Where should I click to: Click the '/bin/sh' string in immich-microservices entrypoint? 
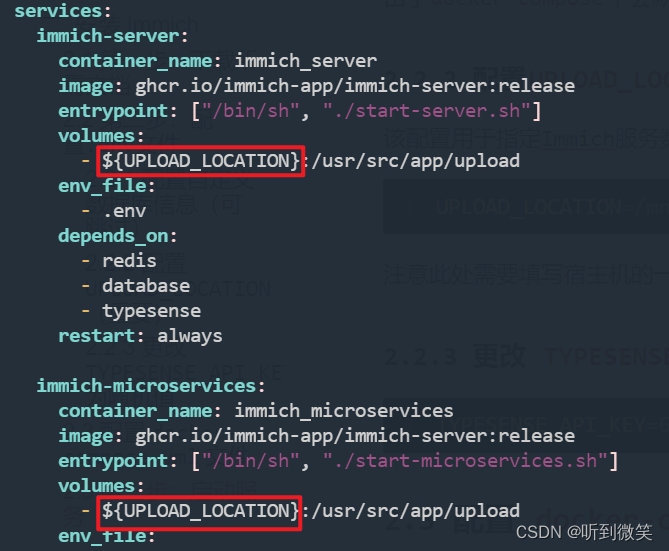(x=251, y=461)
